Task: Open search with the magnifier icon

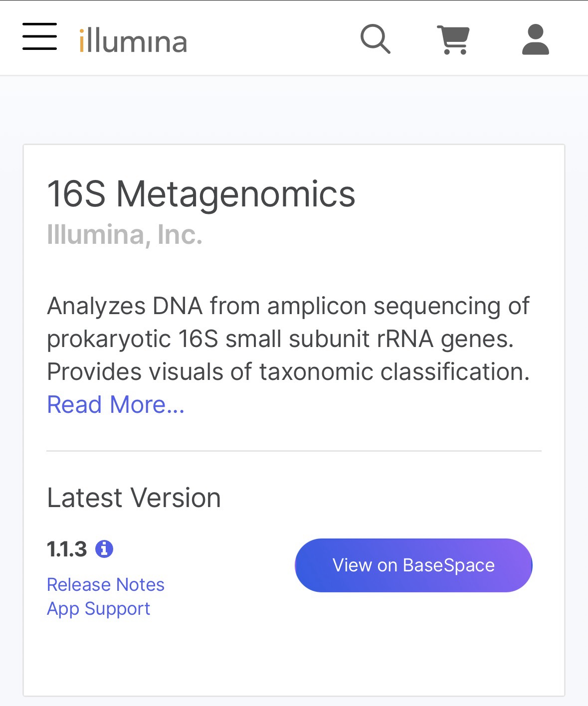Action: pyautogui.click(x=375, y=38)
